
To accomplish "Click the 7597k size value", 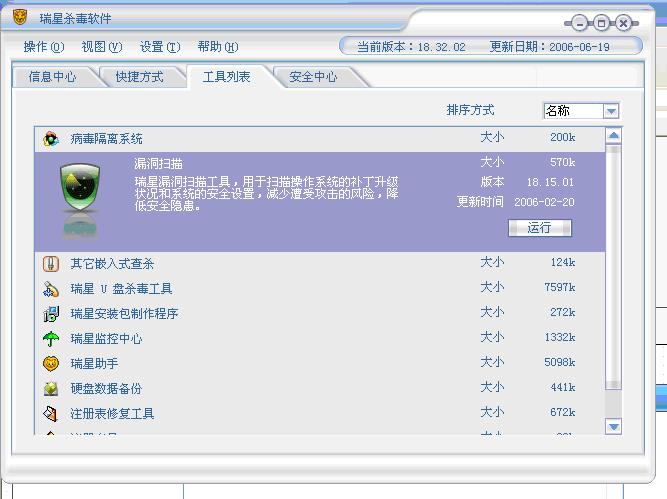I will pos(560,288).
